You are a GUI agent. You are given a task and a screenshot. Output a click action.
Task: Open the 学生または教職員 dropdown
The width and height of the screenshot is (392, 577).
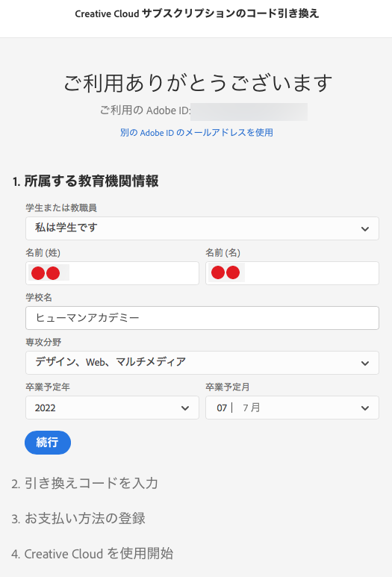coord(202,228)
